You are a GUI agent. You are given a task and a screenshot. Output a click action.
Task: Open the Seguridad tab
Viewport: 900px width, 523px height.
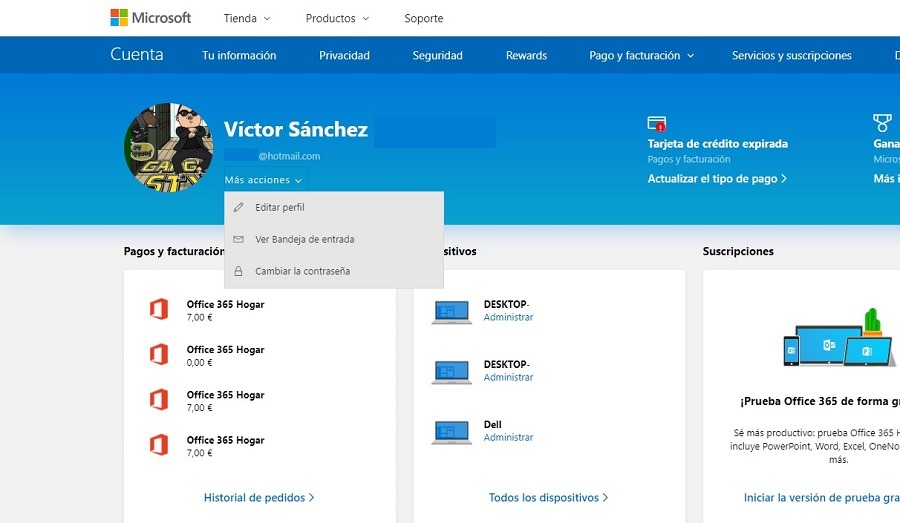tap(437, 56)
